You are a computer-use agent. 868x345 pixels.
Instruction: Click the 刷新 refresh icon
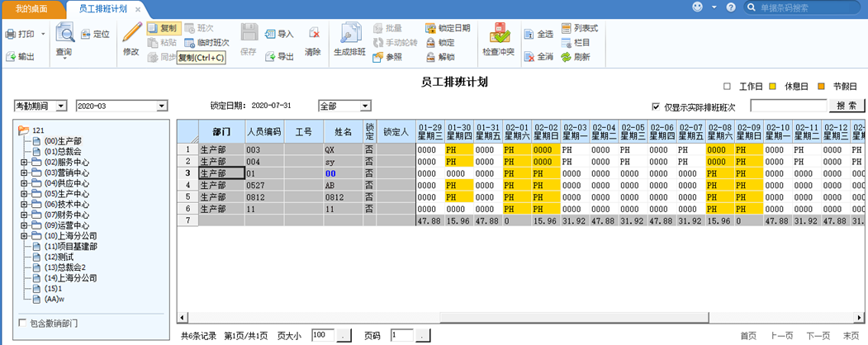coord(566,58)
